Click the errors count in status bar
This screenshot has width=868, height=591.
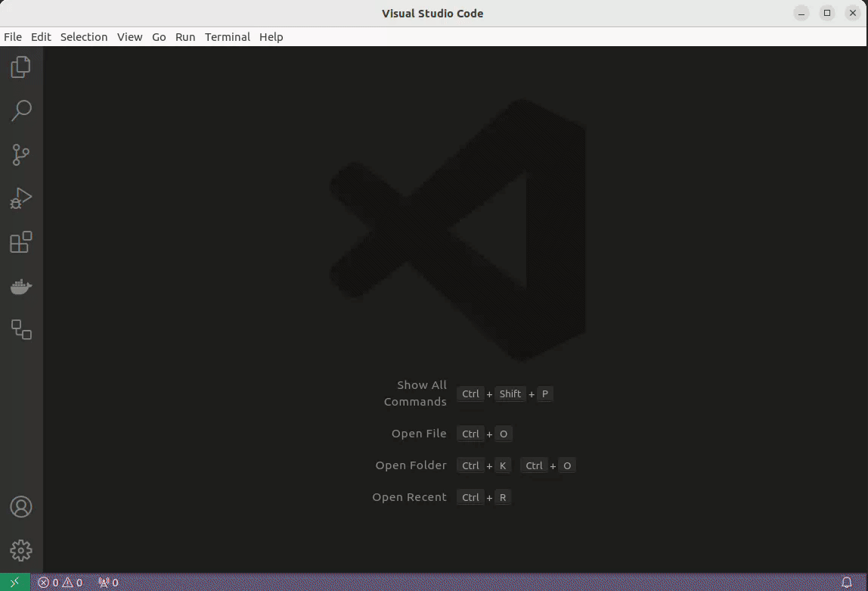coord(48,583)
